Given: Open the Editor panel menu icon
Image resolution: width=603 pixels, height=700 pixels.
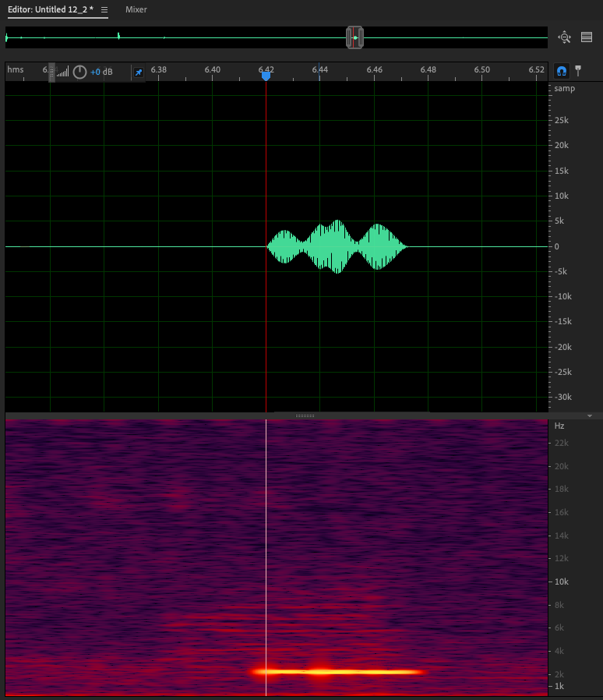Looking at the screenshot, I should [104, 9].
